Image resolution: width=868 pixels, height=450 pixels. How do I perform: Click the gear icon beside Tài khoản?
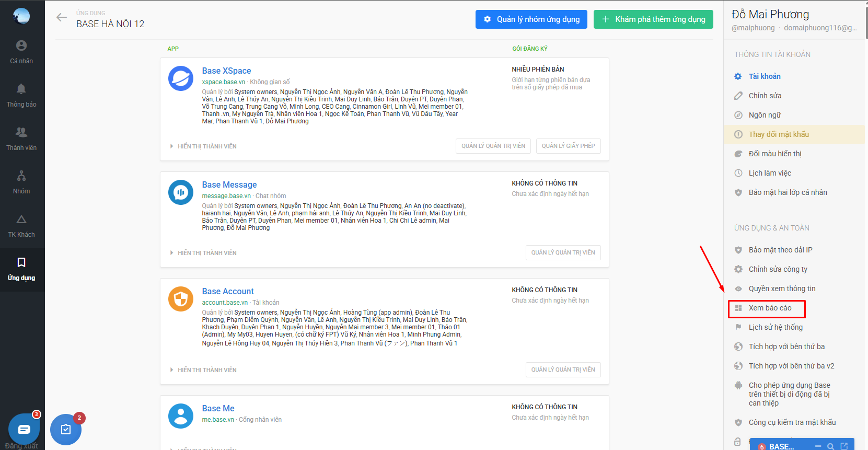point(738,76)
